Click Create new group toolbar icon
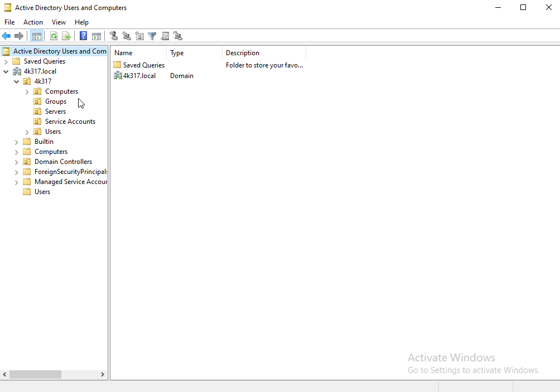 pos(127,36)
